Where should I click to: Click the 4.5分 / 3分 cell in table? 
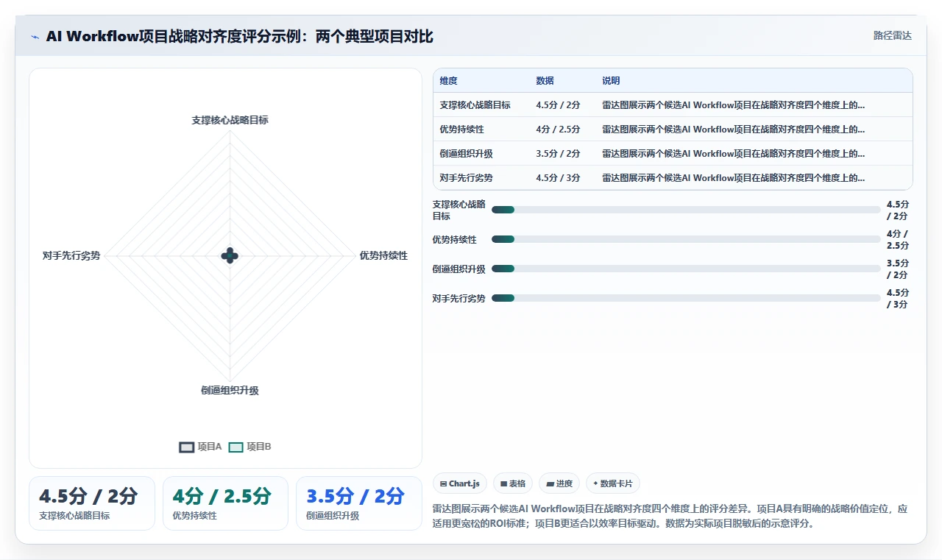tap(559, 178)
